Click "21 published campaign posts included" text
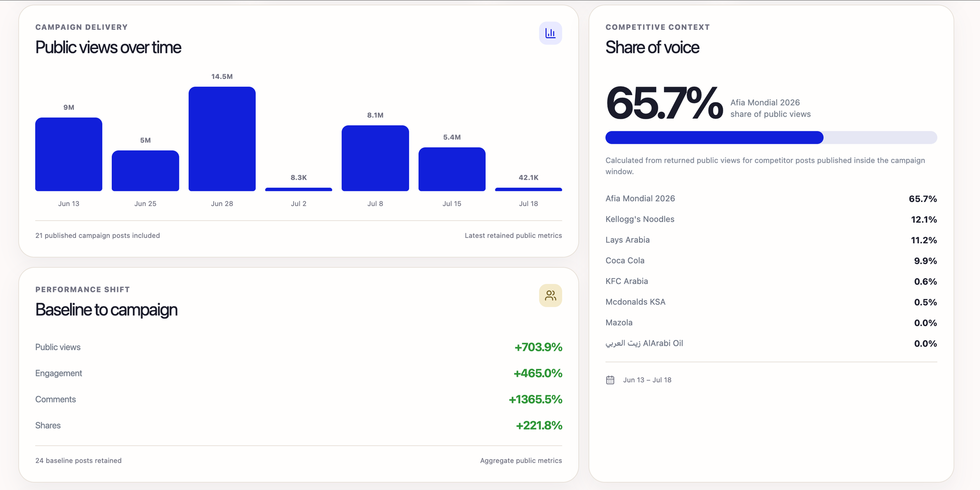This screenshot has width=980, height=490. (x=98, y=235)
